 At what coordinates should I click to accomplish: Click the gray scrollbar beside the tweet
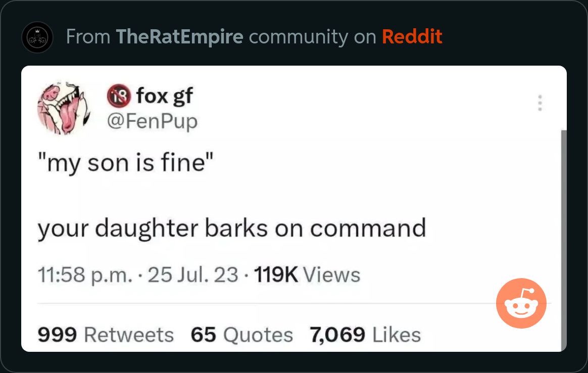tap(564, 240)
